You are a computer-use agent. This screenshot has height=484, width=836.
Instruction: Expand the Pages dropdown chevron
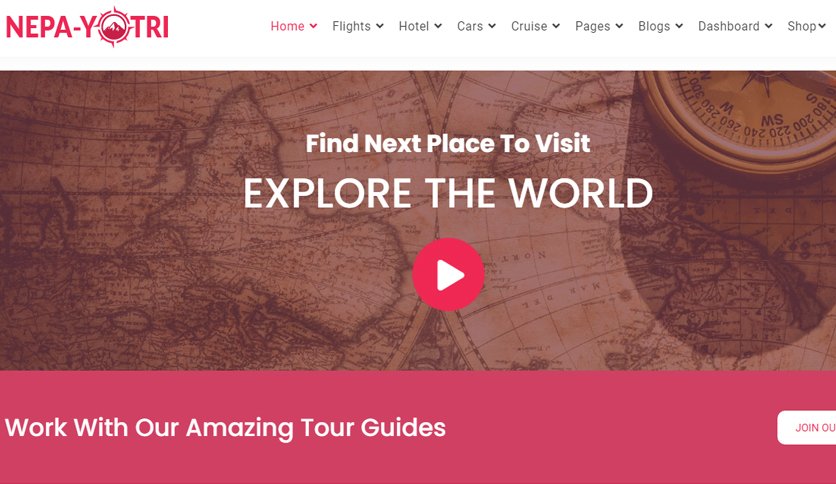(619, 26)
